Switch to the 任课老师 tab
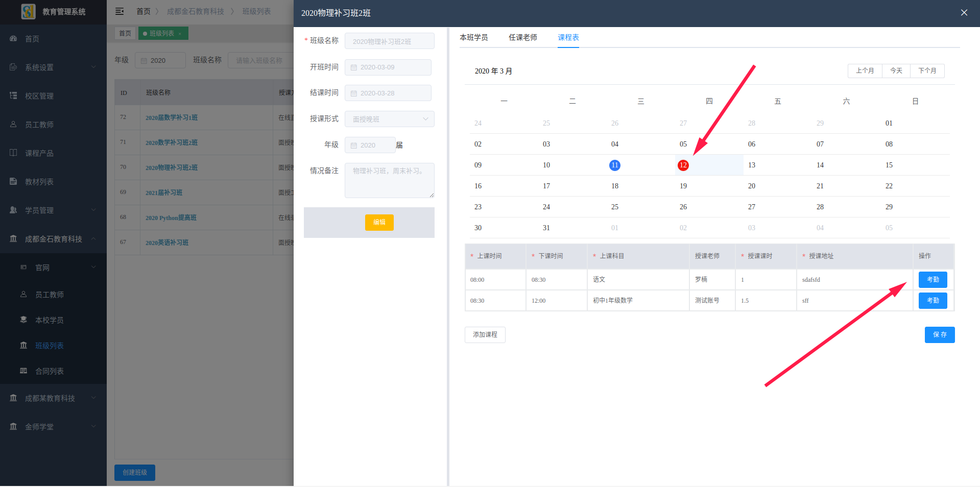Screen dimensions: 980x487 pos(522,37)
